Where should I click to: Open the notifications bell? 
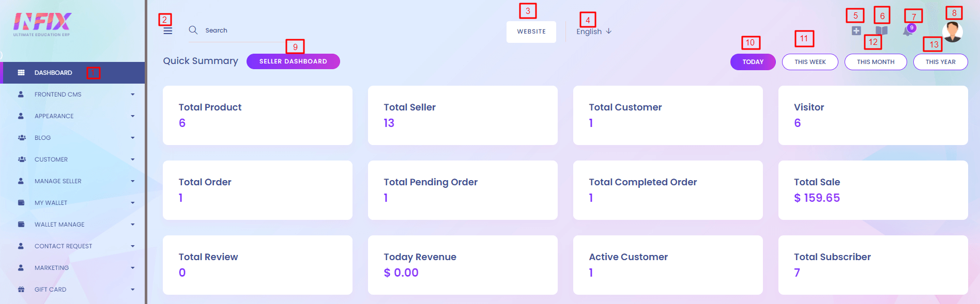(907, 32)
